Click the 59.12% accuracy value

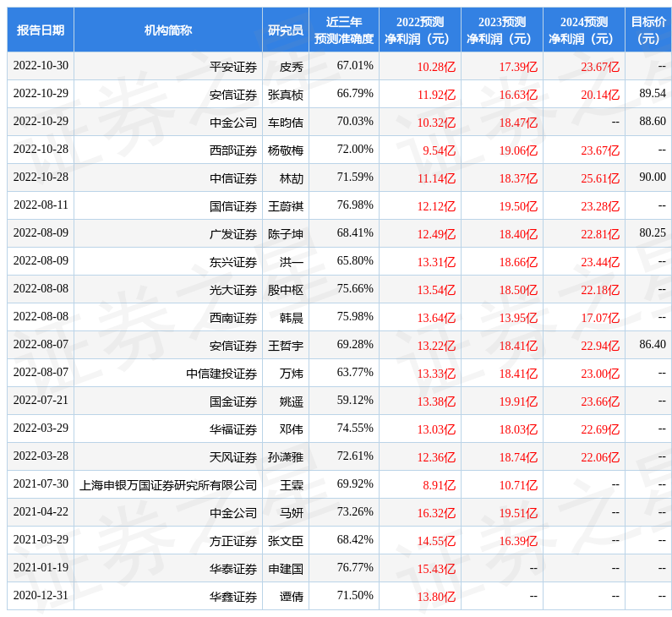(x=355, y=400)
